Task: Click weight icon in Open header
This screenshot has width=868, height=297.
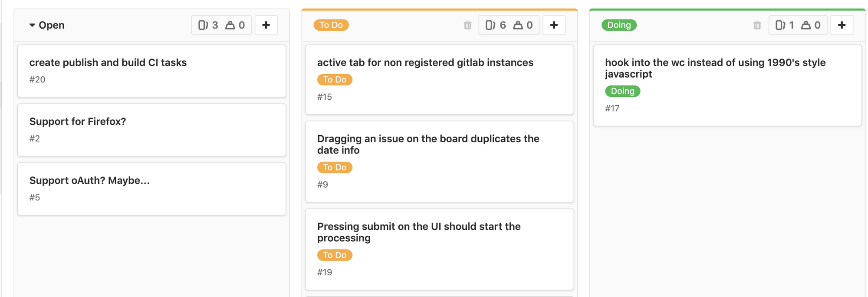Action: coord(230,25)
